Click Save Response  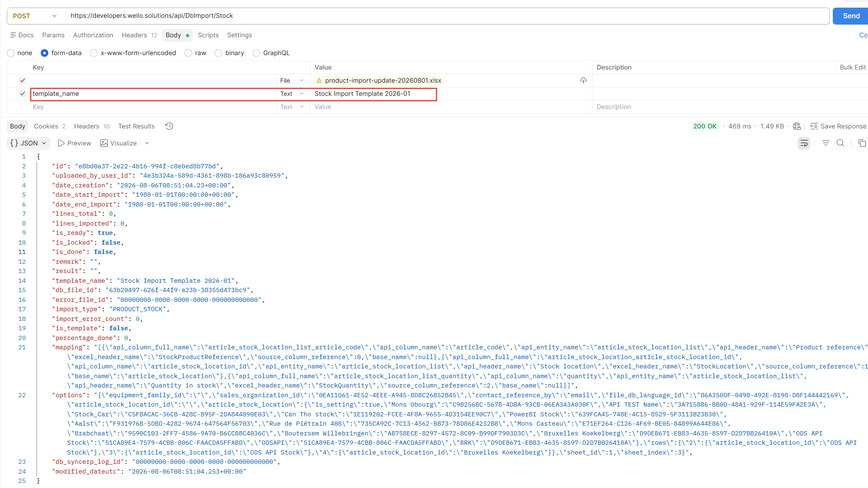pyautogui.click(x=838, y=126)
